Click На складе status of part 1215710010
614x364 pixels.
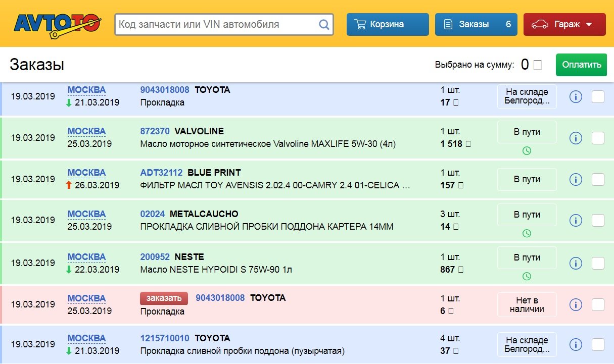(x=527, y=344)
